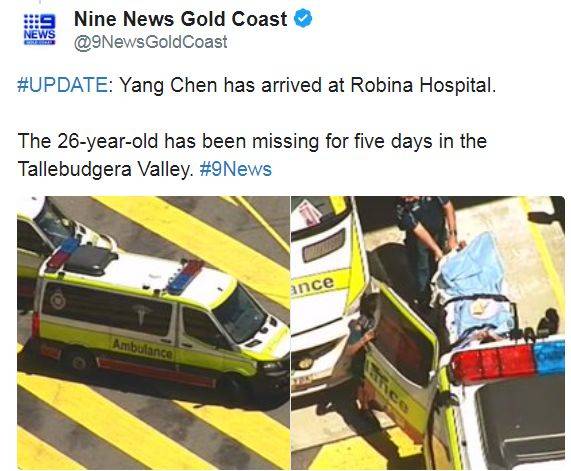This screenshot has width=571, height=471.
Task: Open the #UPDATE hashtag
Action: point(62,85)
